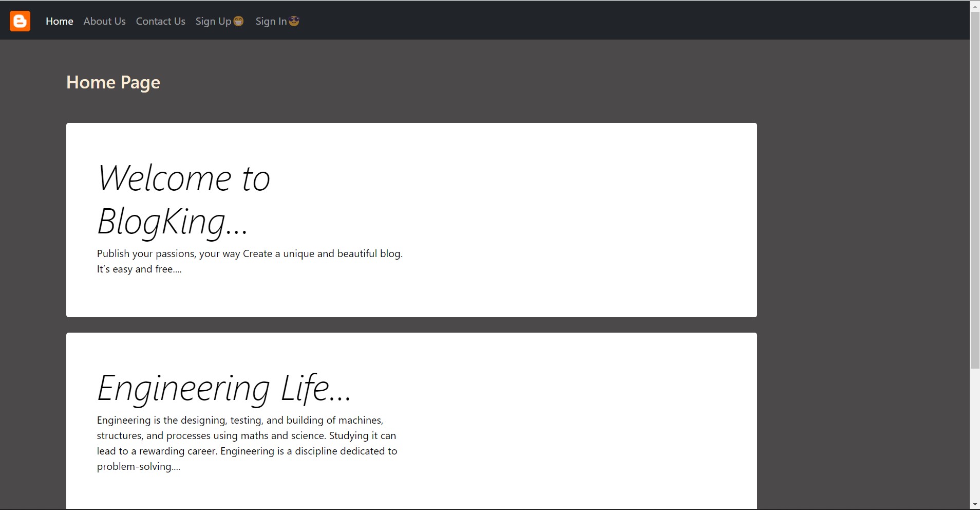
Task: Click the Engineering Life post description text
Action: tap(247, 443)
